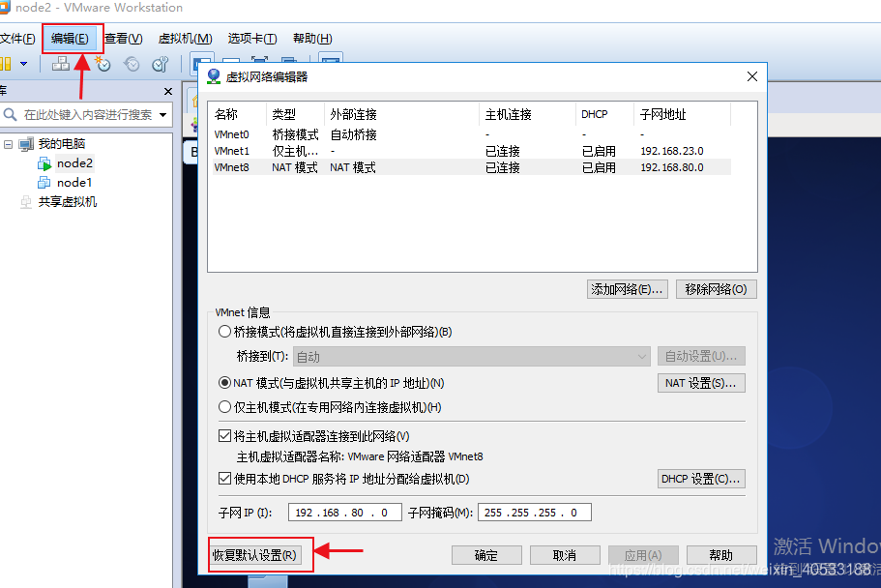
Task: Click the node2 running VM icon
Action: click(44, 163)
